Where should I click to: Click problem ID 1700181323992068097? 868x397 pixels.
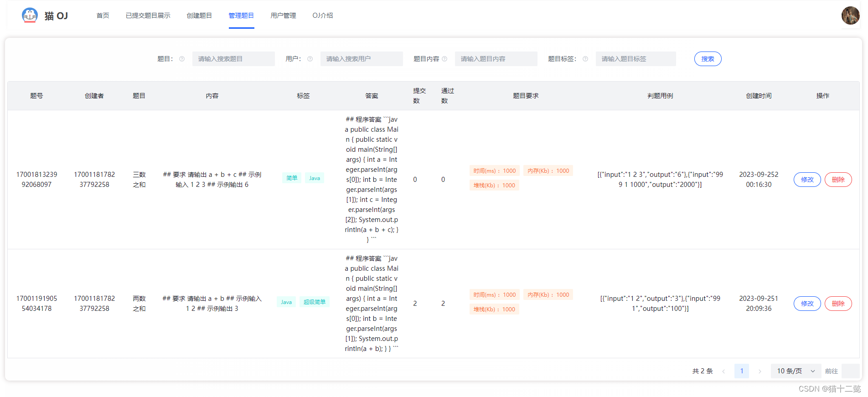click(x=36, y=180)
